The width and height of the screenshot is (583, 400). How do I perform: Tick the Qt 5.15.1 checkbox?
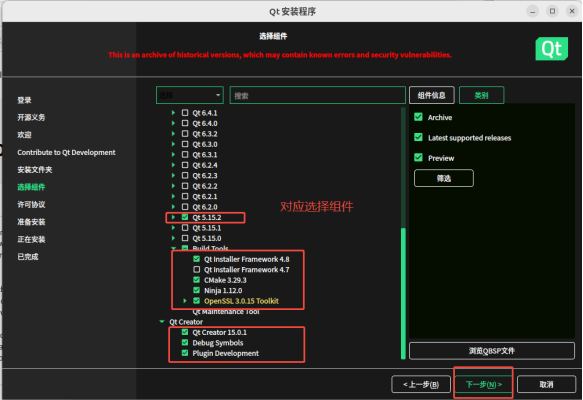click(x=185, y=228)
